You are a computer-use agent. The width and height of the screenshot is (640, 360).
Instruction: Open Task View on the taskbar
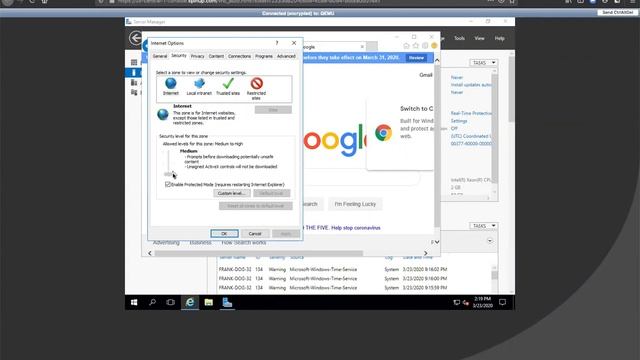click(x=171, y=302)
